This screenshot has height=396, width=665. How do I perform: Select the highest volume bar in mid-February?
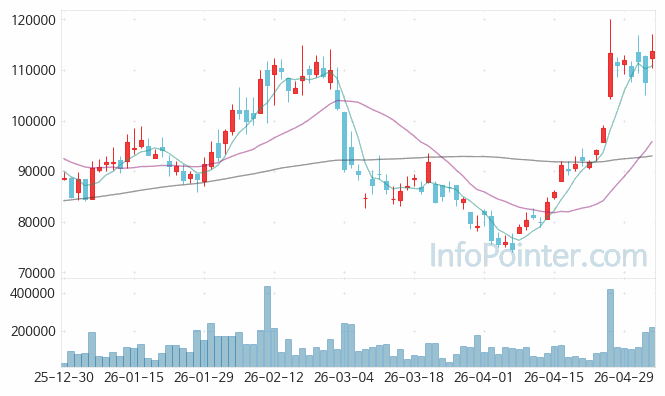267,326
